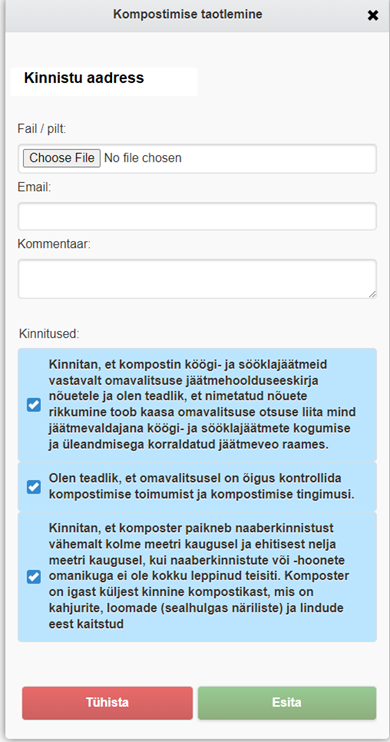
Task: Cancel with the red Tühista button
Action: click(107, 702)
